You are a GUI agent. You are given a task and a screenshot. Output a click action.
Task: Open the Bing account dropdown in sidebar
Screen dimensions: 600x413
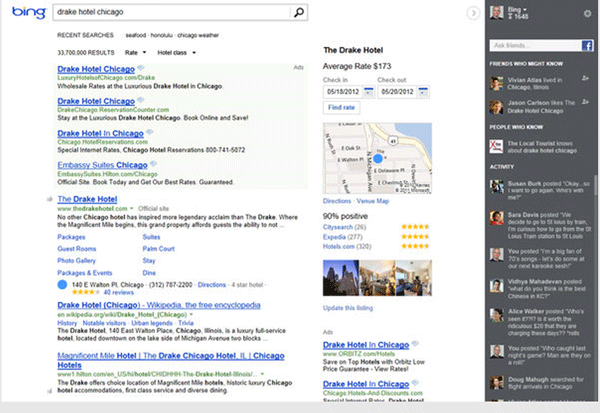click(517, 10)
